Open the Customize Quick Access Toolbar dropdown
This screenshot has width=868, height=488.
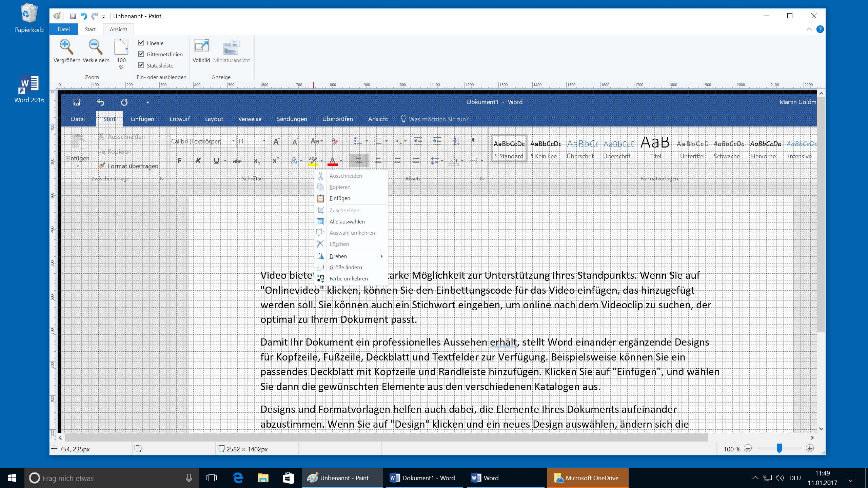[x=104, y=16]
